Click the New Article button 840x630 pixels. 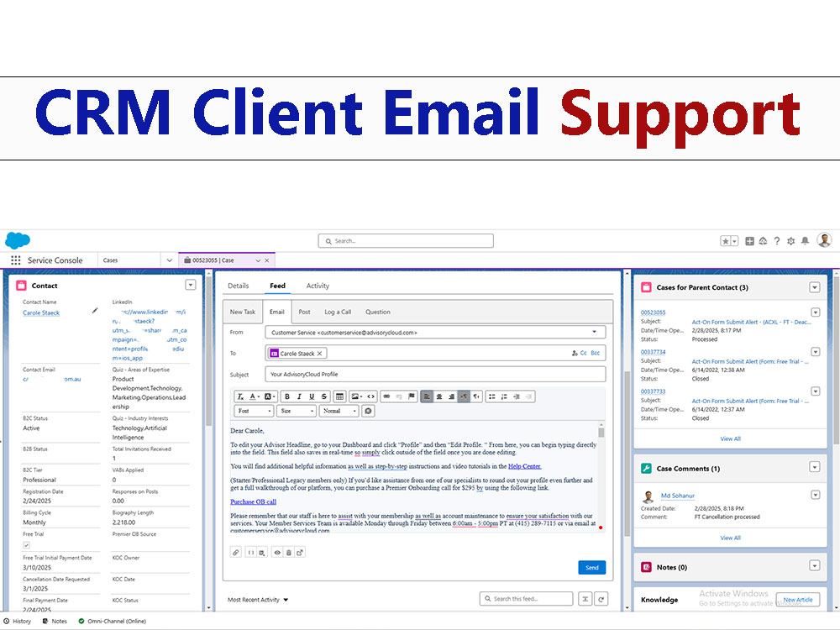(x=798, y=600)
